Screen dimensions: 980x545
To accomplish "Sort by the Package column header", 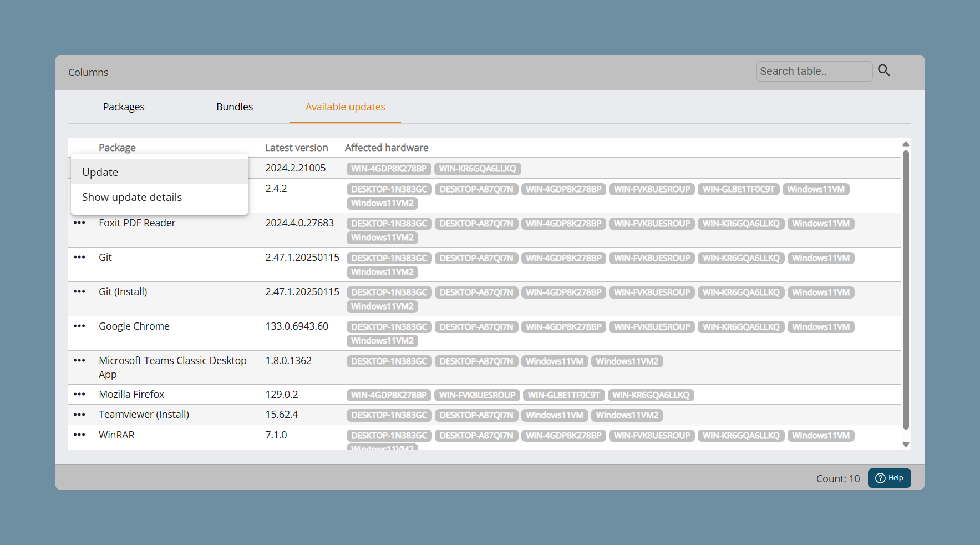I will (117, 148).
